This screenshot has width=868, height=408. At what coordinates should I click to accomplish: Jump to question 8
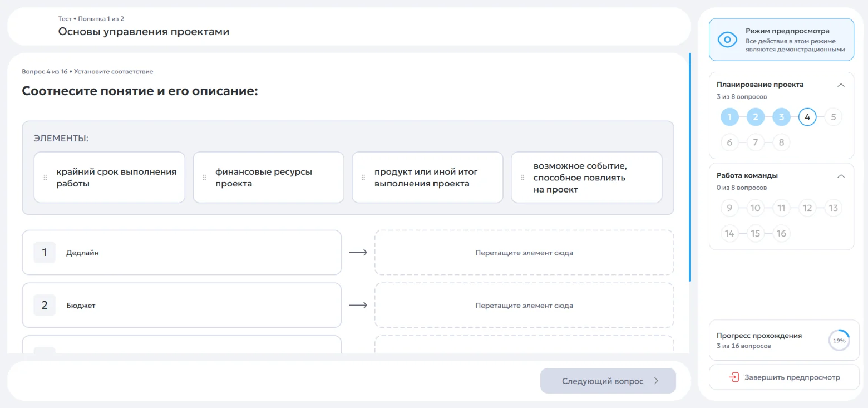pyautogui.click(x=781, y=142)
